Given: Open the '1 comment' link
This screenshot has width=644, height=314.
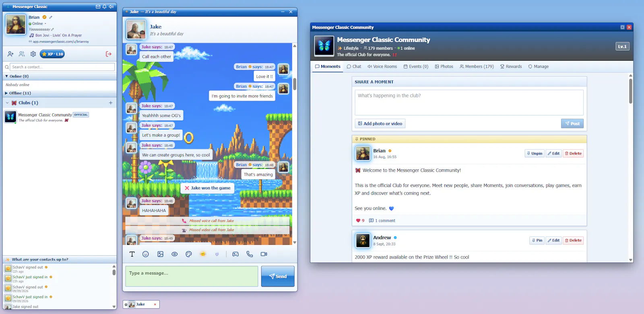Looking at the screenshot, I should 382,221.
